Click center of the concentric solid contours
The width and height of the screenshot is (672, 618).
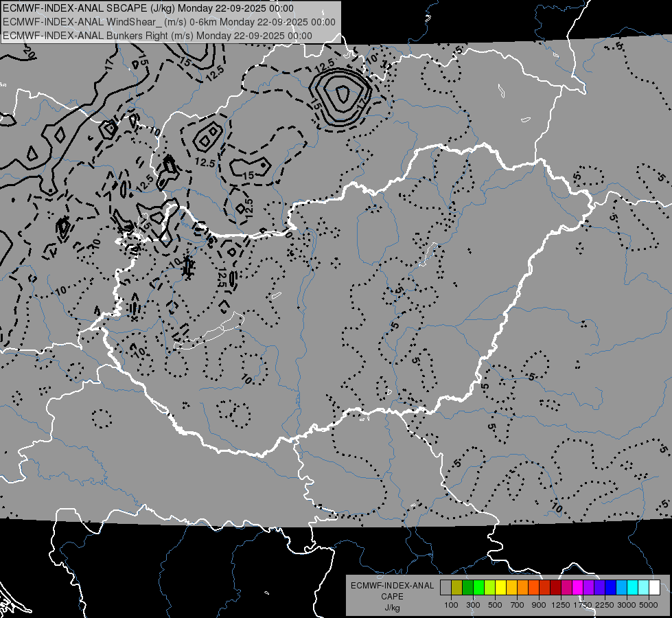pyautogui.click(x=341, y=92)
